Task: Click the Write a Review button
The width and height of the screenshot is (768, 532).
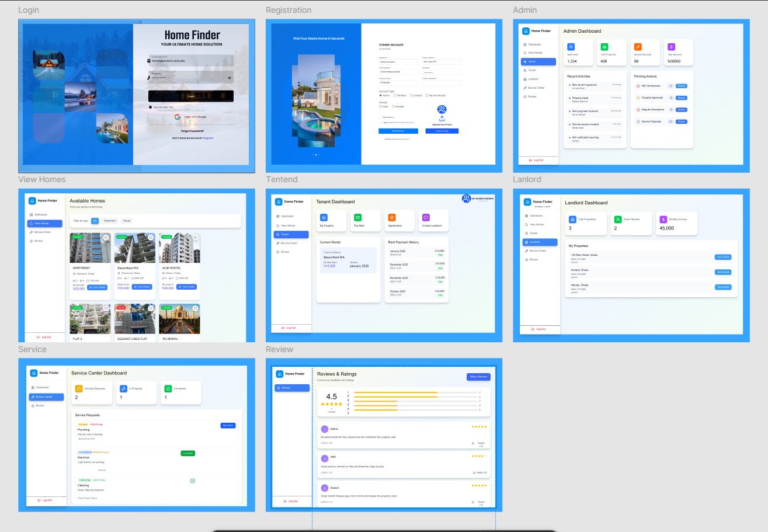Action: 479,377
